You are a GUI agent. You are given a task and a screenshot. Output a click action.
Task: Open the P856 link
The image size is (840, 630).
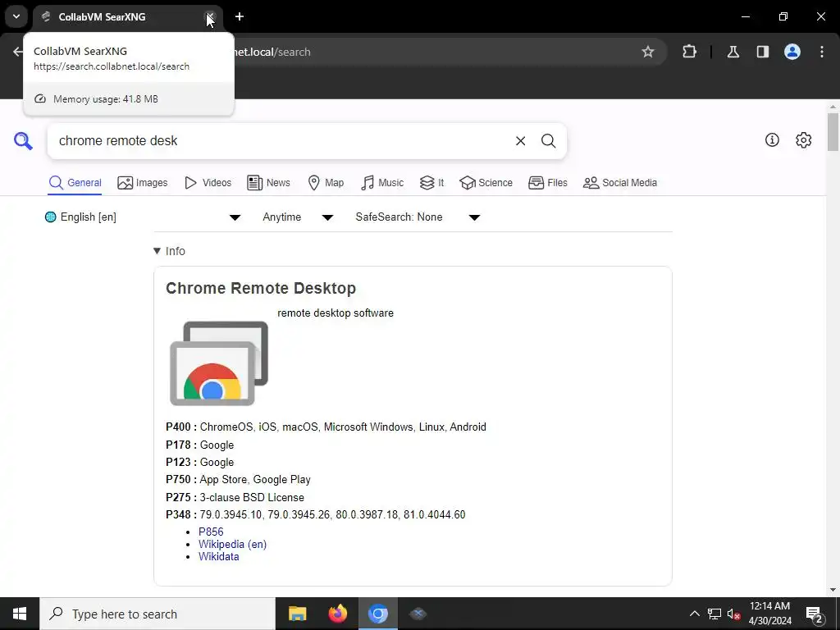click(x=211, y=532)
